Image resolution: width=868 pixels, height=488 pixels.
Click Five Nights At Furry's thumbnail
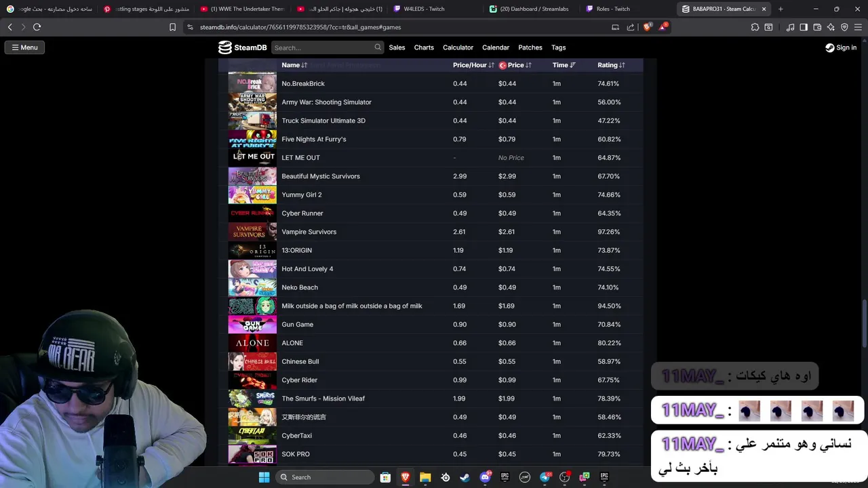[x=252, y=139]
